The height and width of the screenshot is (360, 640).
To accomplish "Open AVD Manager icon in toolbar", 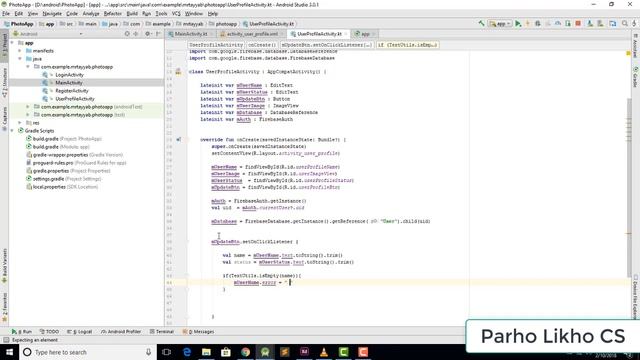I will [x=590, y=24].
